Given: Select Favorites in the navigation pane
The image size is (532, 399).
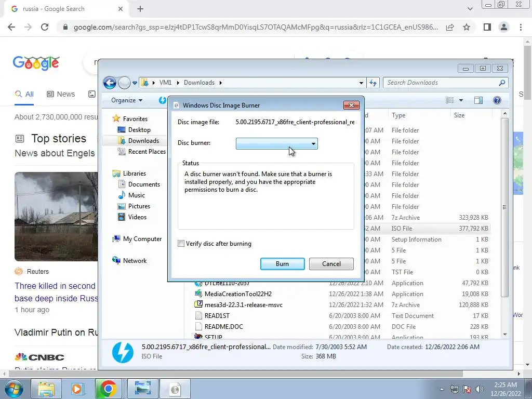Looking at the screenshot, I should [135, 119].
